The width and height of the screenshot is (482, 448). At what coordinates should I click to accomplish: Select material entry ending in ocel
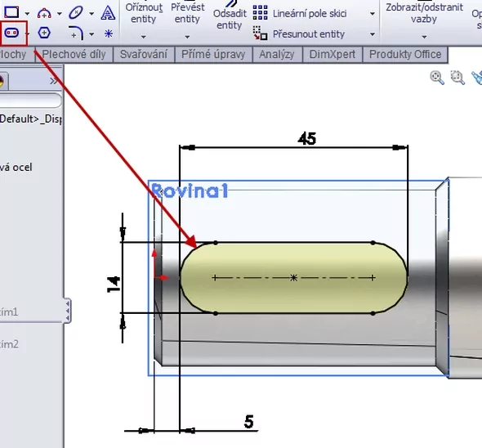point(16,168)
